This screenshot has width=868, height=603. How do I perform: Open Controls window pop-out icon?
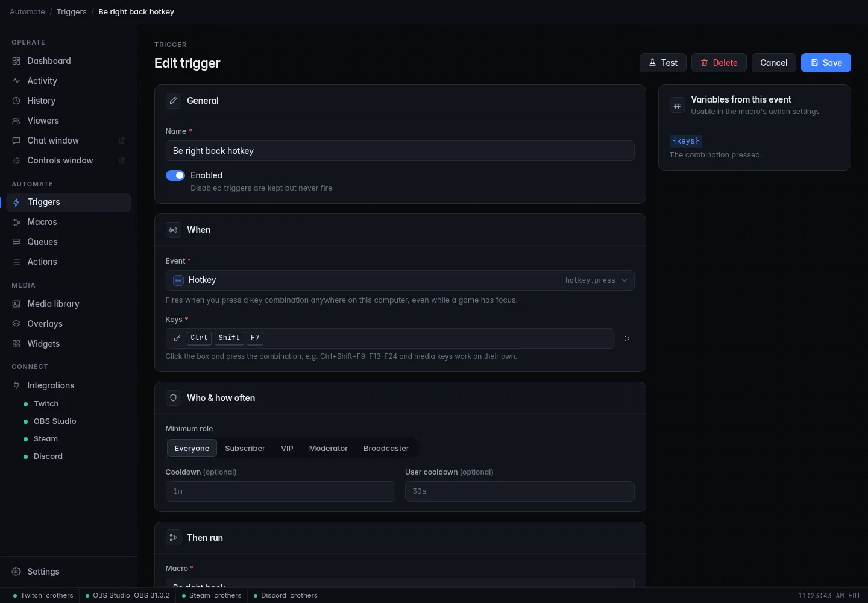coord(122,160)
